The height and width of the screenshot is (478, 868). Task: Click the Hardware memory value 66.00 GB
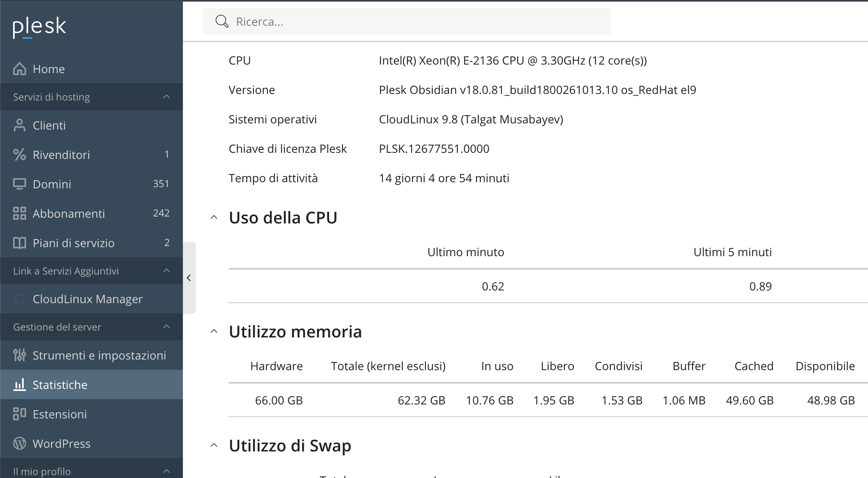click(279, 400)
